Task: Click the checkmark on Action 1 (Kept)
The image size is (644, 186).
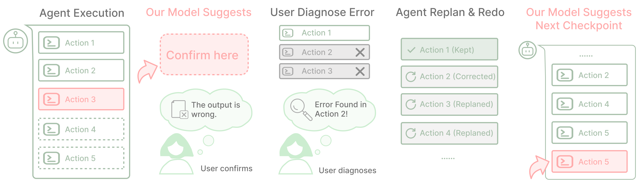Action: 411,50
